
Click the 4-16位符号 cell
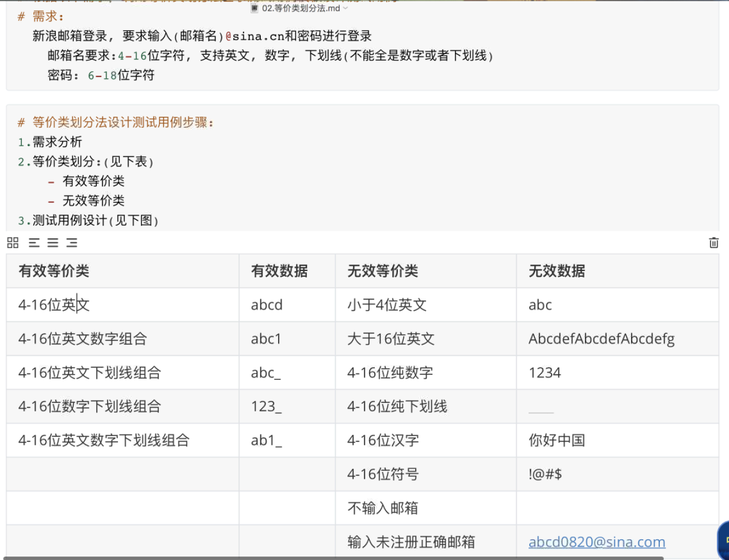pos(426,475)
